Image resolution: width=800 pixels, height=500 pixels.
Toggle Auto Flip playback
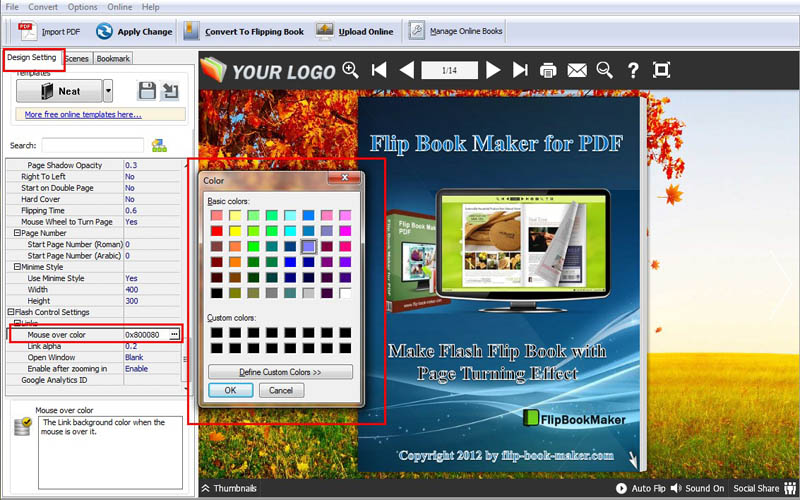641,488
